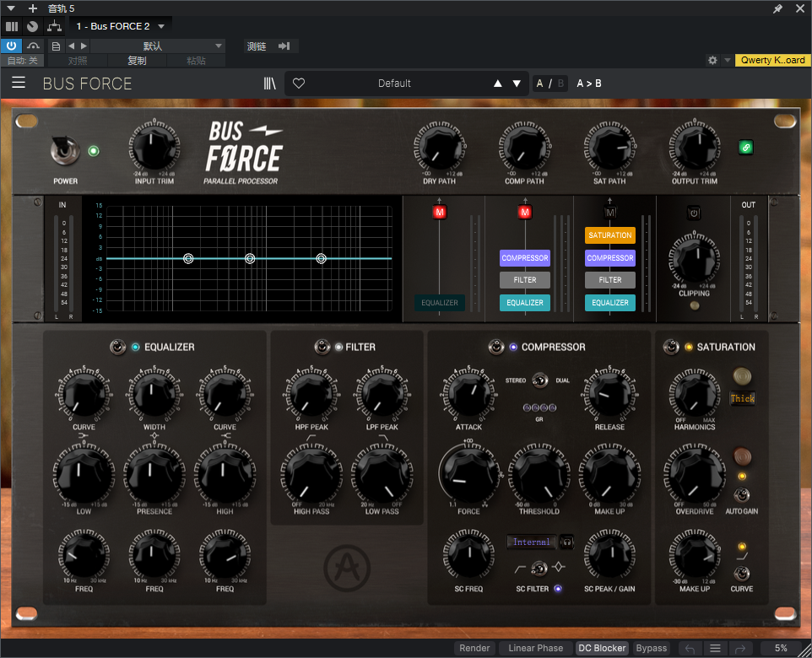Toggle the DC Blocker button
The image size is (812, 658).
(x=602, y=648)
